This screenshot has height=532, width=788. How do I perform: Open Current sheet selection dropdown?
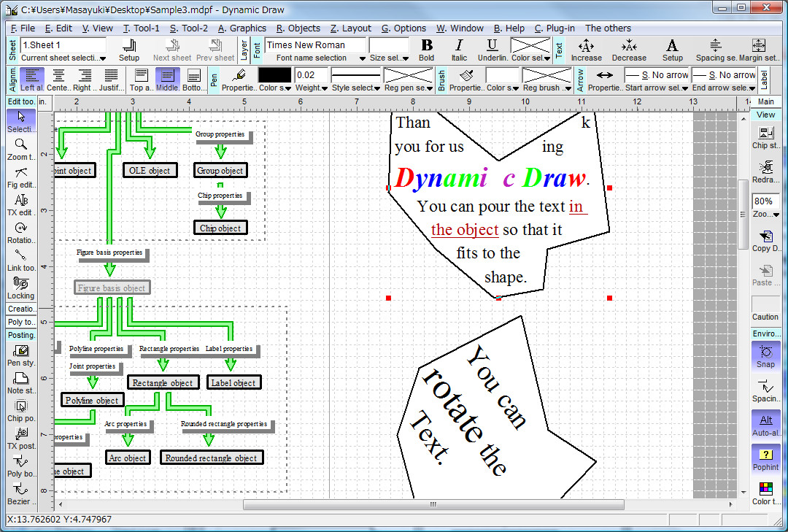click(103, 58)
